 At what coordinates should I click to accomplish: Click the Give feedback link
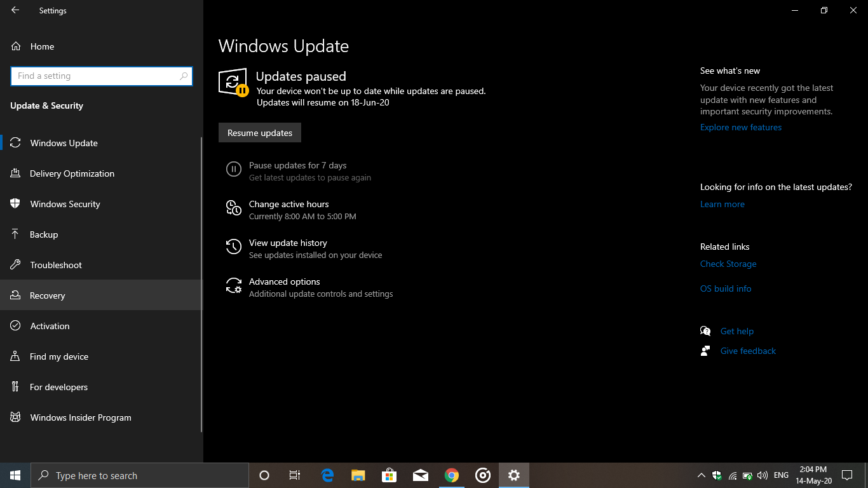tap(748, 351)
